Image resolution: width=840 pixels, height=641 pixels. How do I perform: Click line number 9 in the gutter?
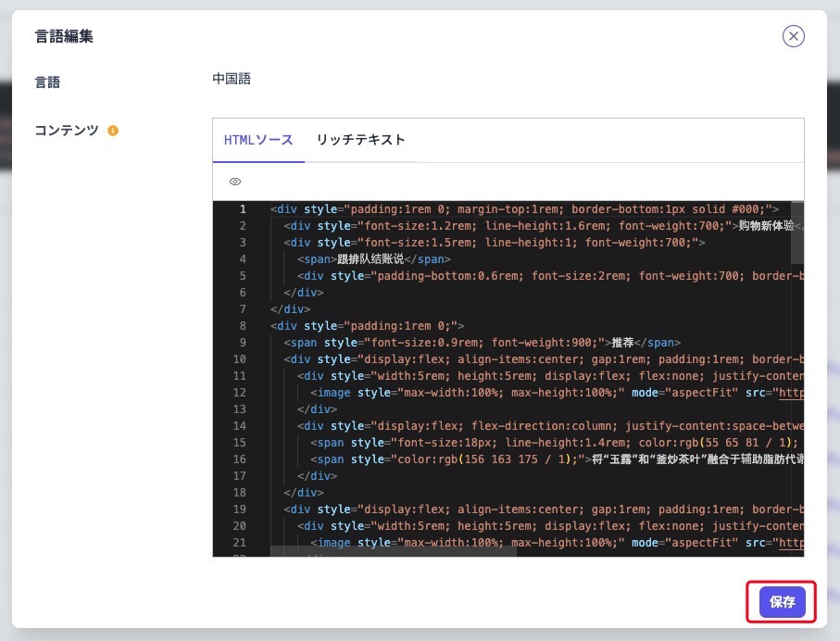pyautogui.click(x=244, y=343)
